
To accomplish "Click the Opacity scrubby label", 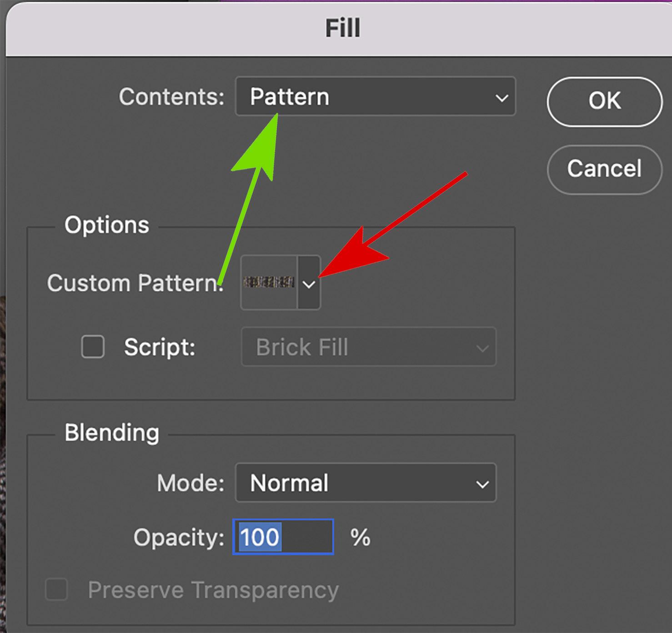I will click(x=179, y=537).
